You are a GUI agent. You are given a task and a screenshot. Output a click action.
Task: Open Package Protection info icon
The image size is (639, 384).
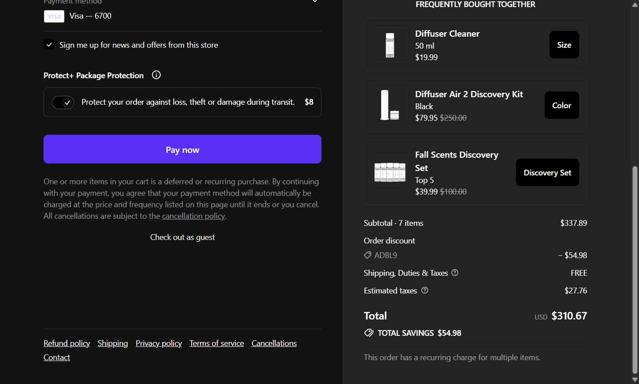156,75
